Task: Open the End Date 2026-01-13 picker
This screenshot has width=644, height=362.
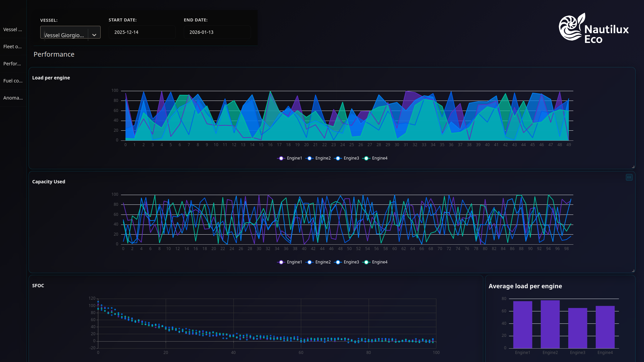Action: 217,32
